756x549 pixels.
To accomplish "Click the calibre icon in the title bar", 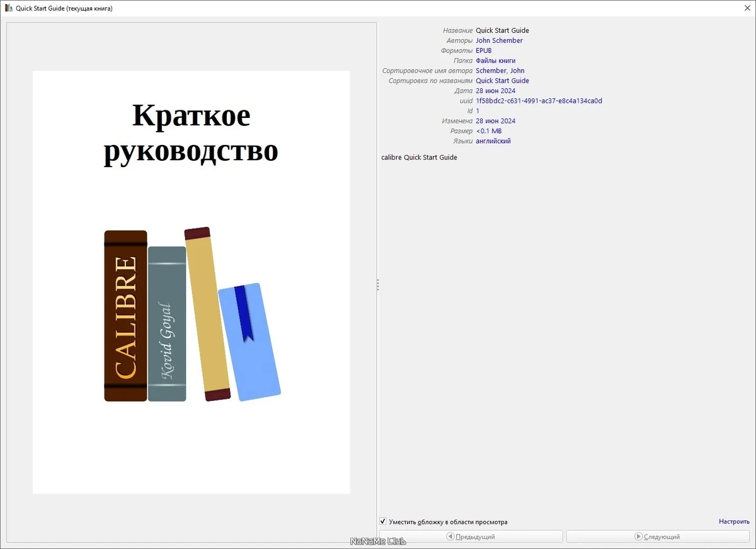I will click(8, 8).
